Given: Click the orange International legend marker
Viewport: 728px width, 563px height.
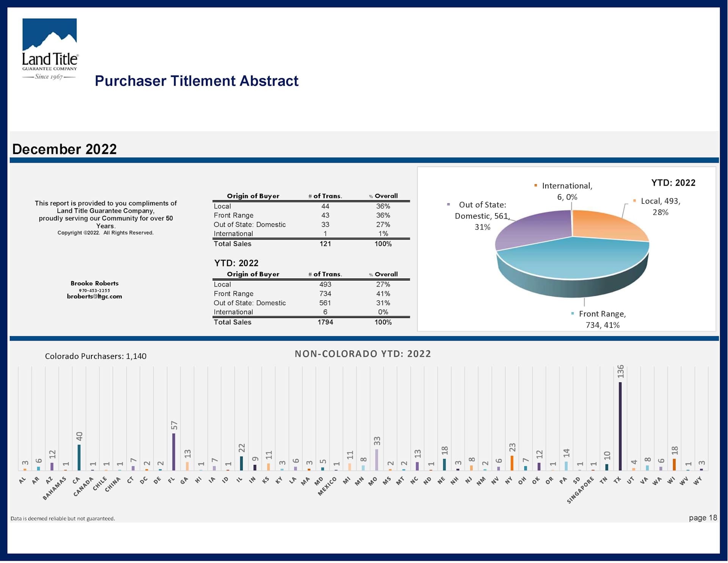Looking at the screenshot, I should [x=535, y=186].
